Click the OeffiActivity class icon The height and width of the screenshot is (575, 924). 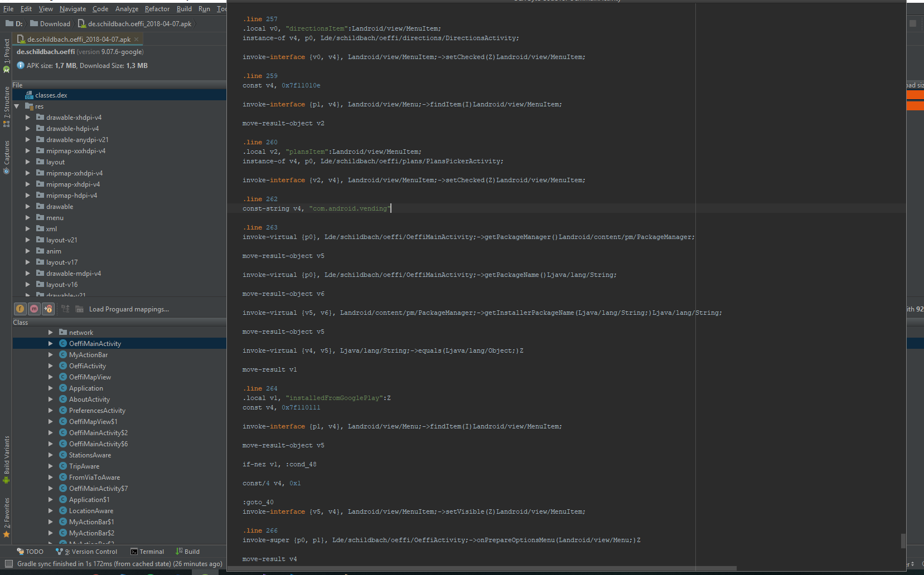click(x=63, y=366)
